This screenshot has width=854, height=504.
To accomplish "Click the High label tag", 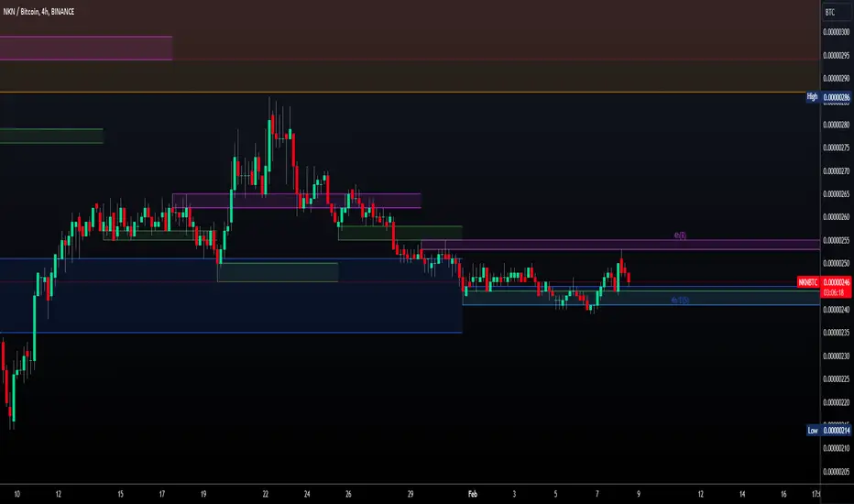I will [x=812, y=97].
